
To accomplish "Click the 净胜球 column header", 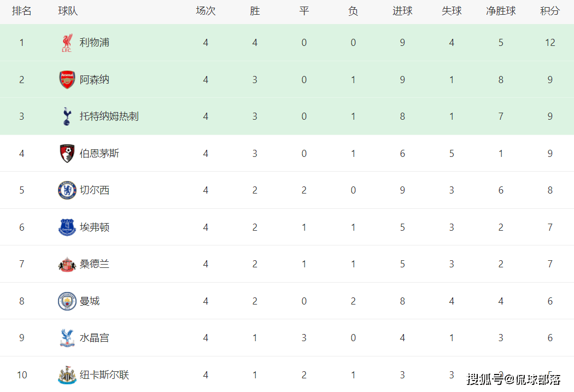I will pyautogui.click(x=501, y=11).
